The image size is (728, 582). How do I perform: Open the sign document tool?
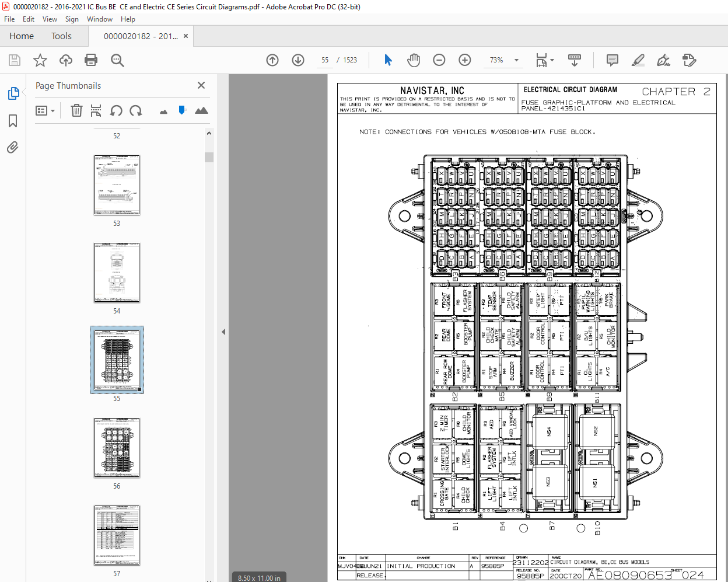(664, 60)
